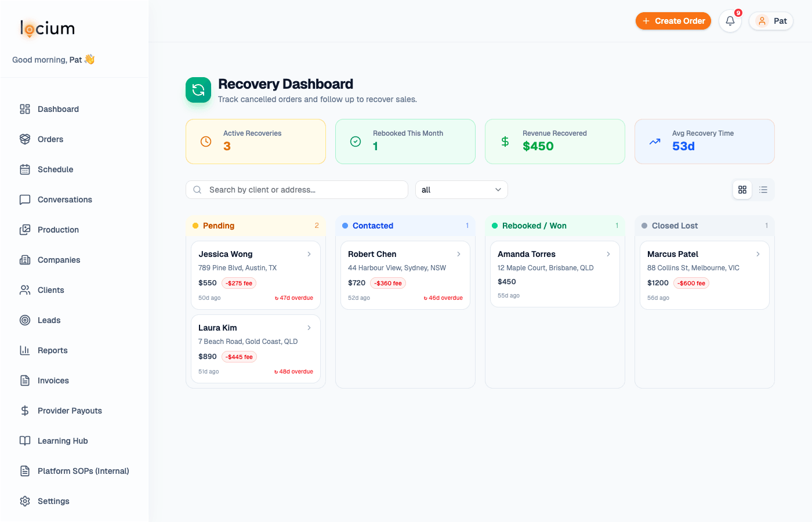Click the Schedule calendar icon
The image size is (812, 522).
[x=25, y=169]
